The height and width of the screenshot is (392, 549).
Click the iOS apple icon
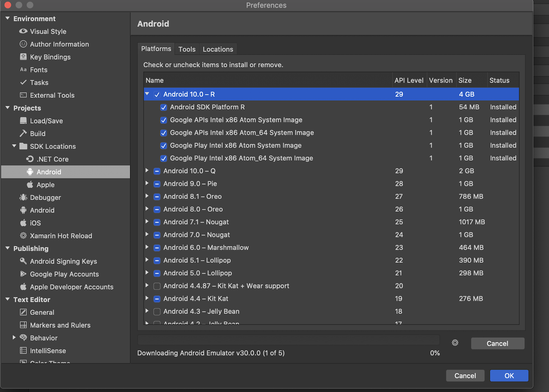pos(23,223)
